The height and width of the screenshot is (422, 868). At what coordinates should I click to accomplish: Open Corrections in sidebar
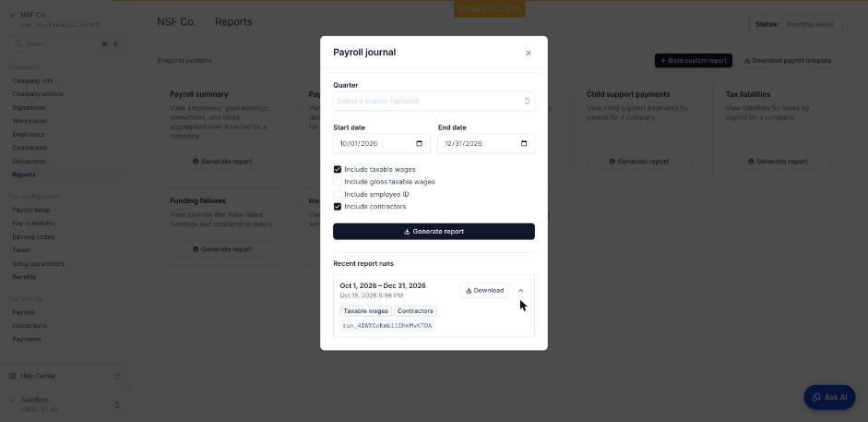coord(30,326)
